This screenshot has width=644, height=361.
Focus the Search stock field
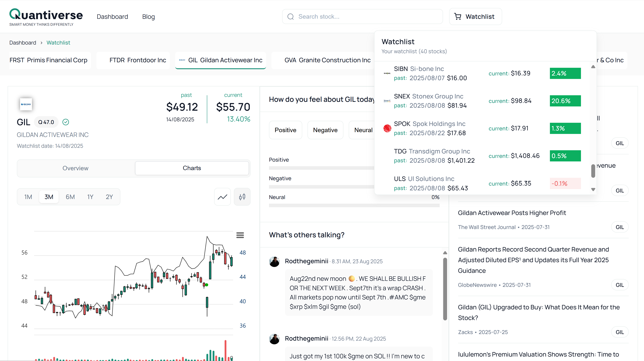coord(363,17)
